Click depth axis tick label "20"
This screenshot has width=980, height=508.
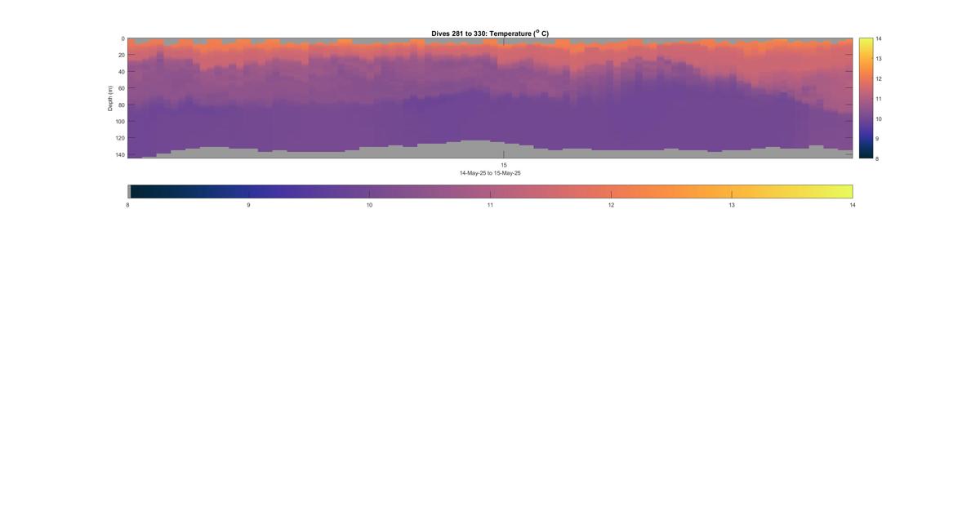[x=122, y=56]
